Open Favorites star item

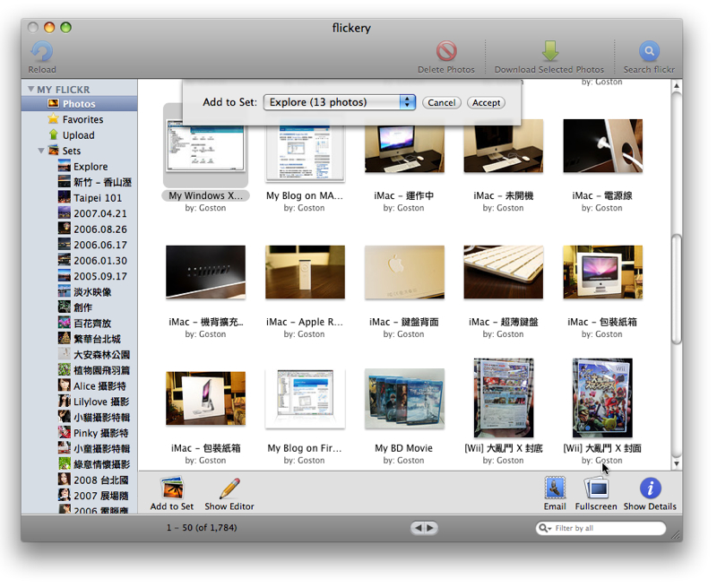(x=79, y=119)
